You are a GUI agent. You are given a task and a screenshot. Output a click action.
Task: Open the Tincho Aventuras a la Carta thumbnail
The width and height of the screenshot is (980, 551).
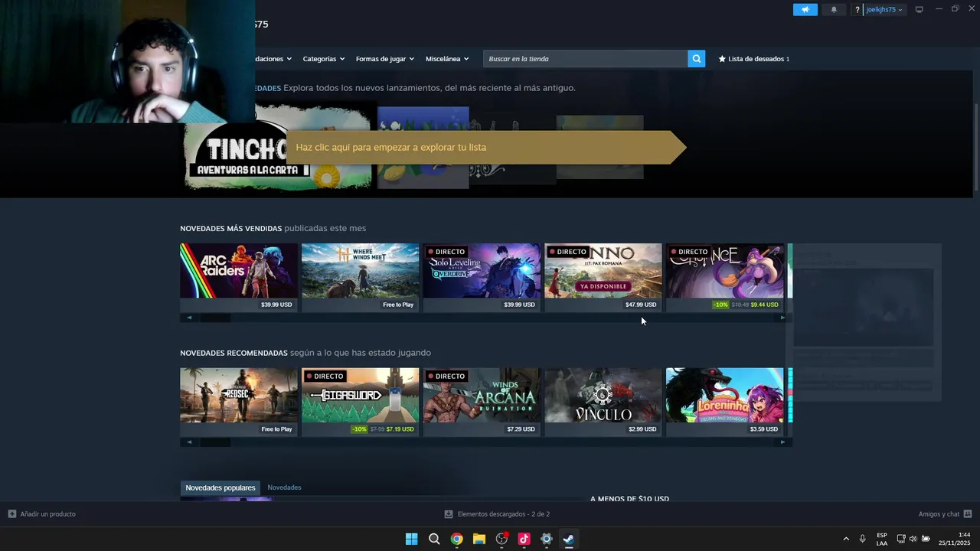(277, 147)
